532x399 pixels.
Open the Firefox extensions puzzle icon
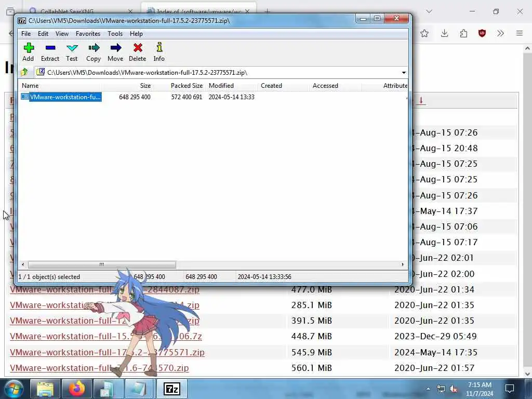click(x=463, y=33)
